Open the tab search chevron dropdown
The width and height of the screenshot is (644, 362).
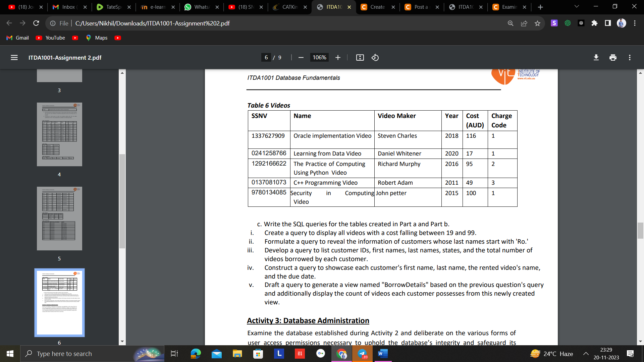[576, 6]
